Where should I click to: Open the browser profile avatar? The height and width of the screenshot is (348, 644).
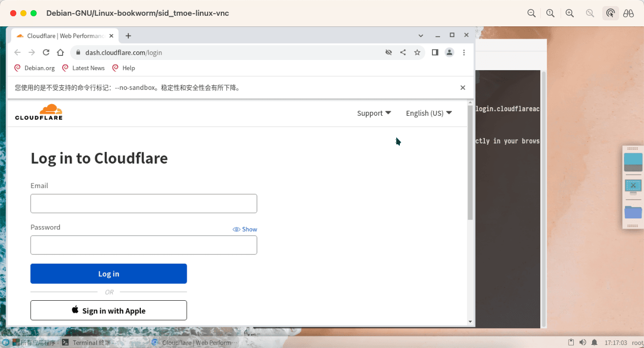pos(449,52)
